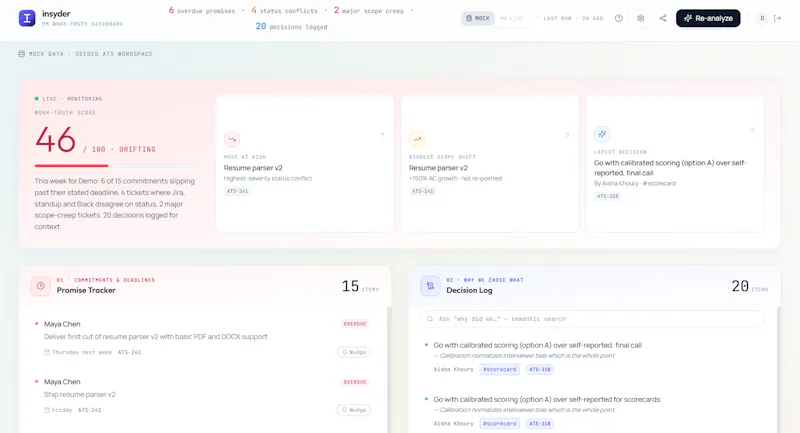The height and width of the screenshot is (433, 800).
Task: Click the insyder logo icon
Action: [x=27, y=18]
